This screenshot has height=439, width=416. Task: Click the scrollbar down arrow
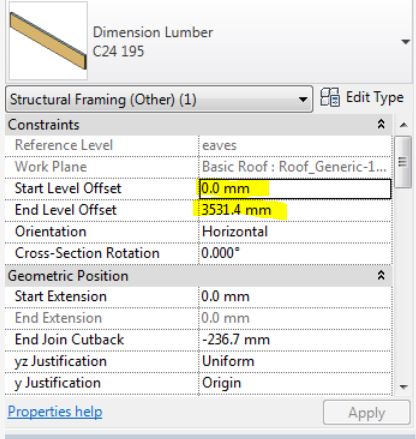404,387
